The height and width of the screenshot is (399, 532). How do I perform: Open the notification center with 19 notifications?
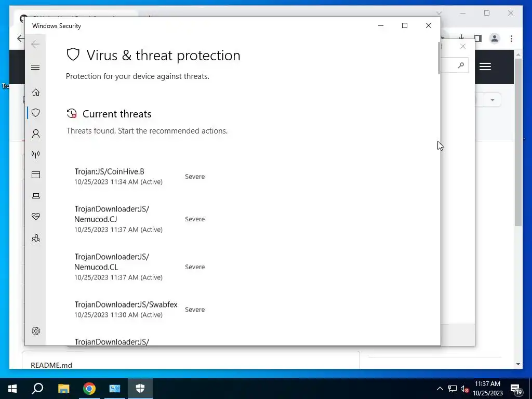[517, 390]
